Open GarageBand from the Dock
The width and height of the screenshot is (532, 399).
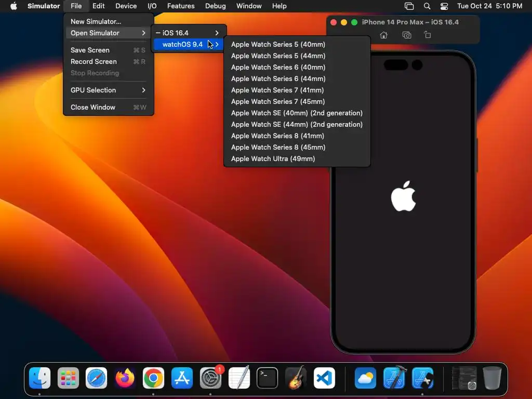[296, 378]
